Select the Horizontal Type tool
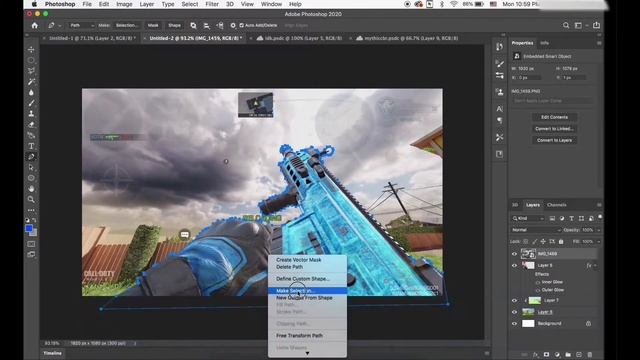640x360 pixels. pyautogui.click(x=31, y=146)
